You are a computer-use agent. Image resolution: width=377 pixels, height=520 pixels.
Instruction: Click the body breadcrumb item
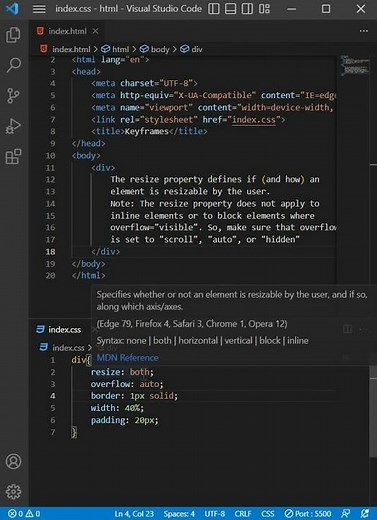click(154, 49)
